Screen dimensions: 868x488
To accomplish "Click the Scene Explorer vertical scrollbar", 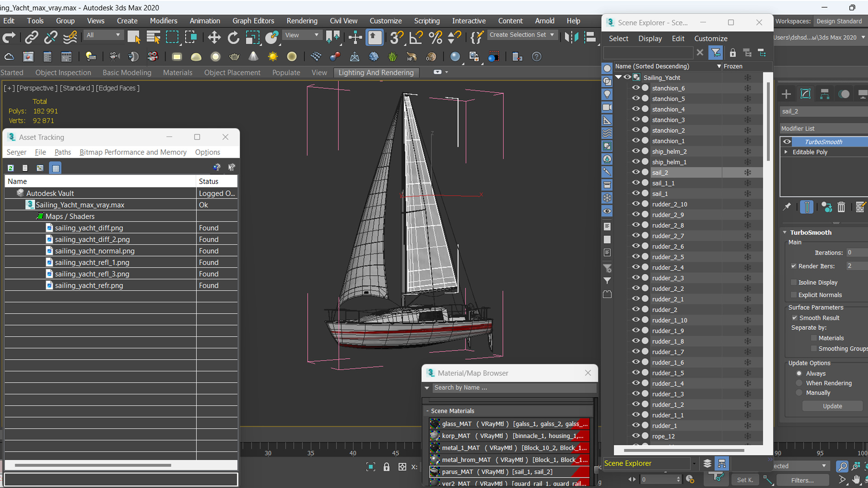I will (x=769, y=122).
